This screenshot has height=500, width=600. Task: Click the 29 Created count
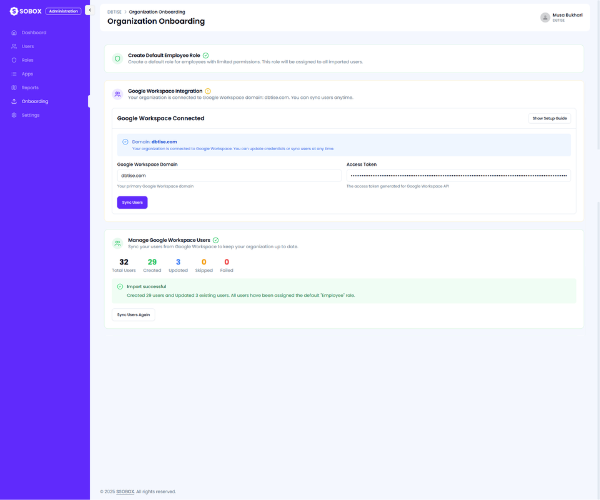(x=152, y=262)
